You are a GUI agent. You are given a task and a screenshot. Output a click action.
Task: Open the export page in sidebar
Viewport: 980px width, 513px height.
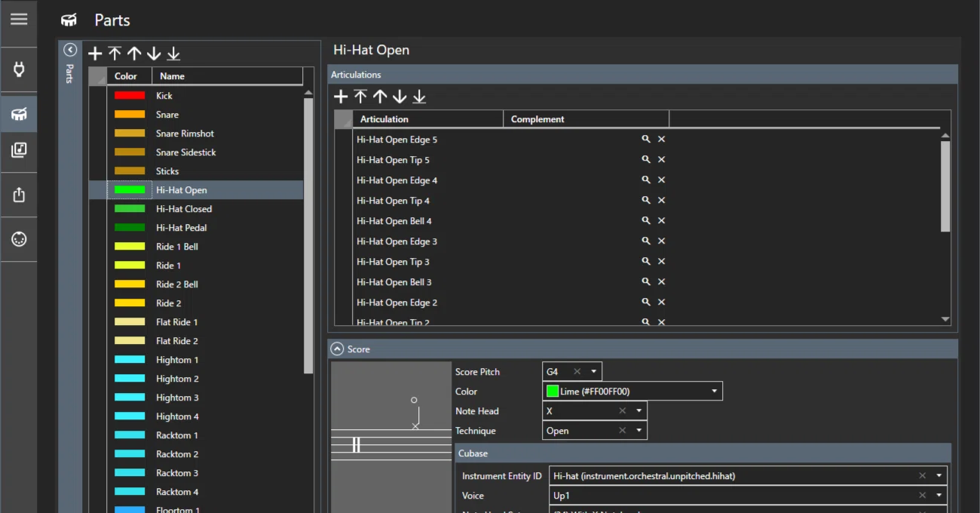tap(19, 195)
